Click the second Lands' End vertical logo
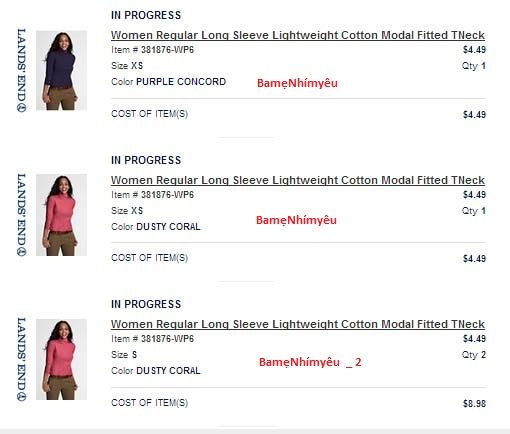Screen dimensions: 510x434 click(22, 215)
